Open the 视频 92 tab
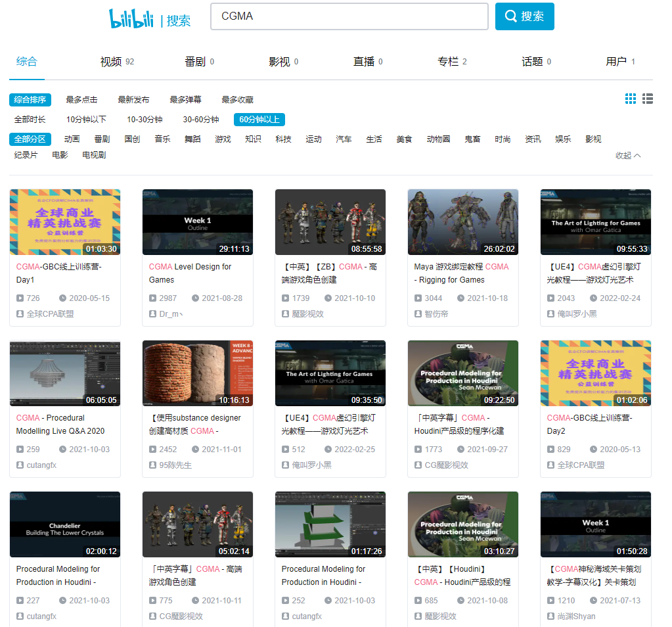The height and width of the screenshot is (627, 672). coord(117,62)
